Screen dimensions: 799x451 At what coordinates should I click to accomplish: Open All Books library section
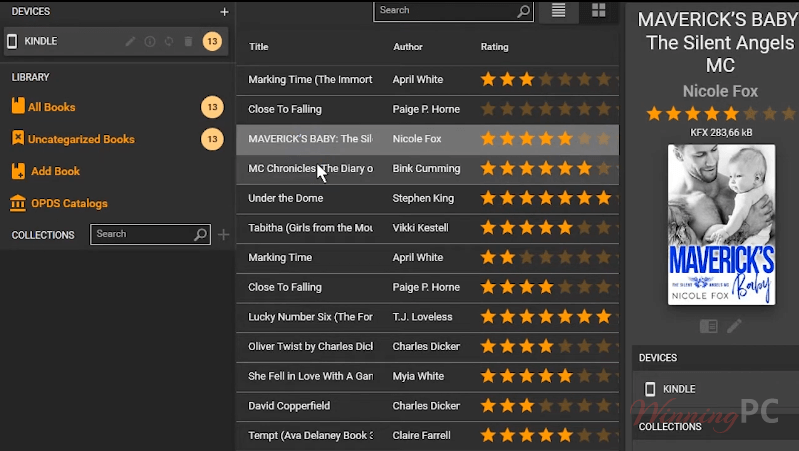pos(51,107)
